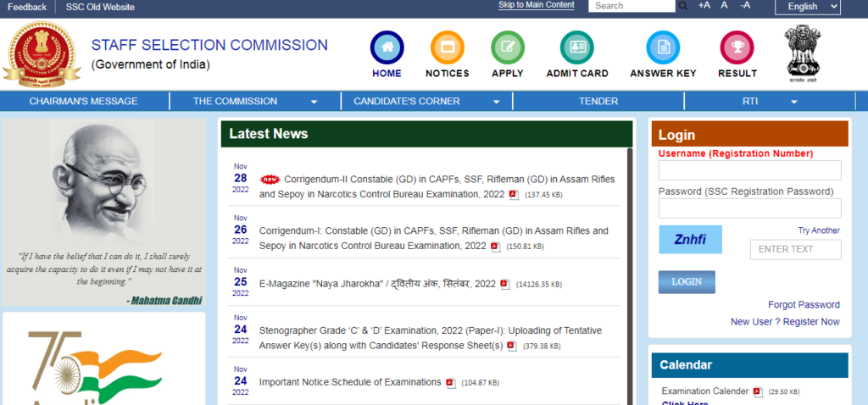Open the Admit Card icon

[x=576, y=47]
